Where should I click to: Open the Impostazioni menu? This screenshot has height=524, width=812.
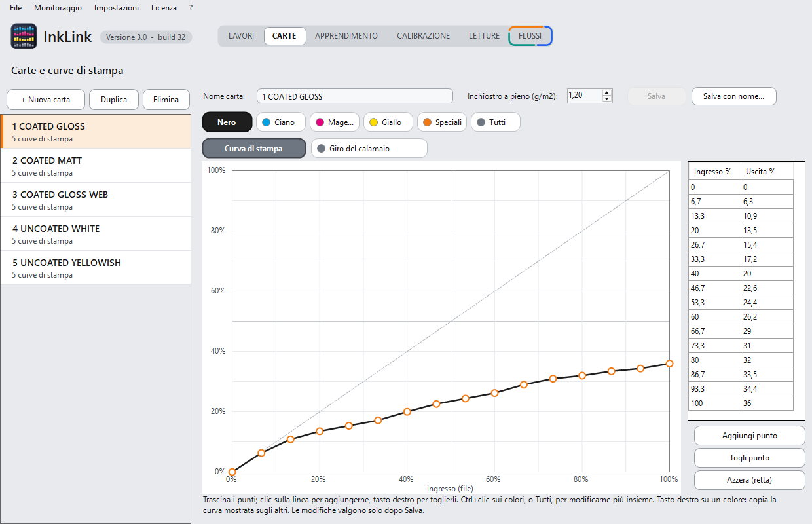tap(117, 8)
